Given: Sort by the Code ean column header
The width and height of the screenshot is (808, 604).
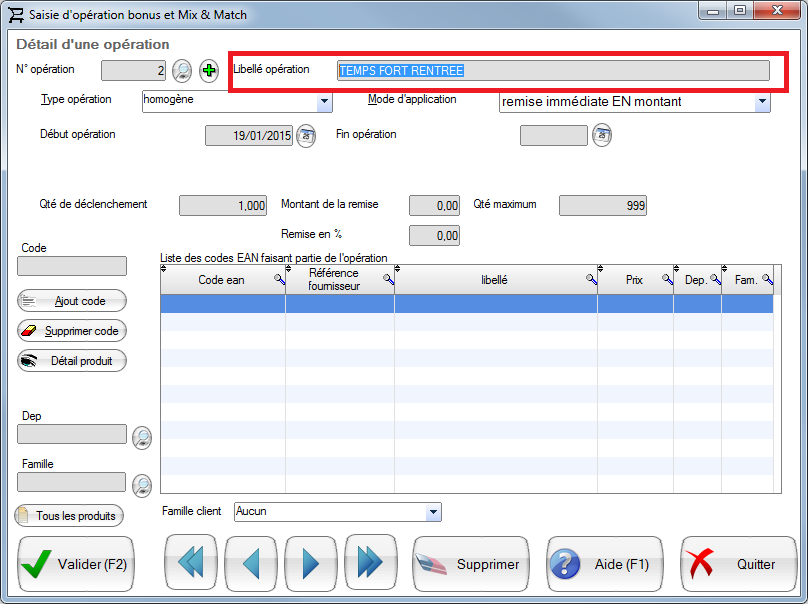Looking at the screenshot, I should pos(221,281).
